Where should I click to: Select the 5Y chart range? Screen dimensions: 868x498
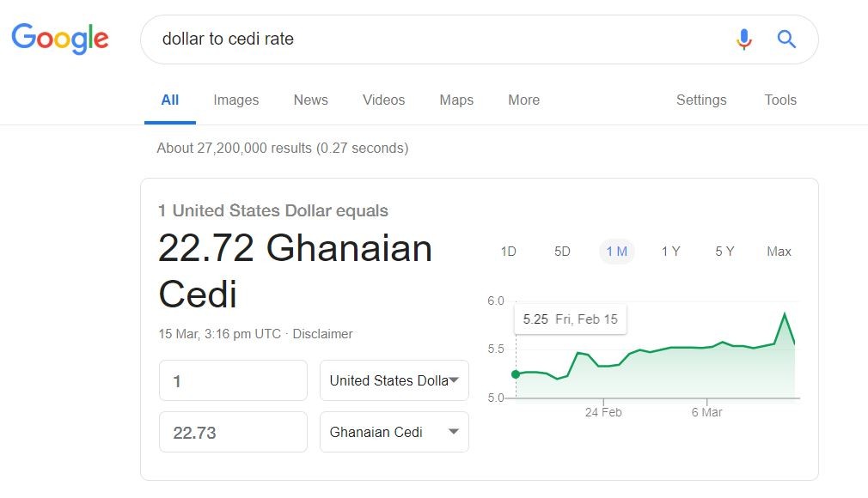click(724, 251)
